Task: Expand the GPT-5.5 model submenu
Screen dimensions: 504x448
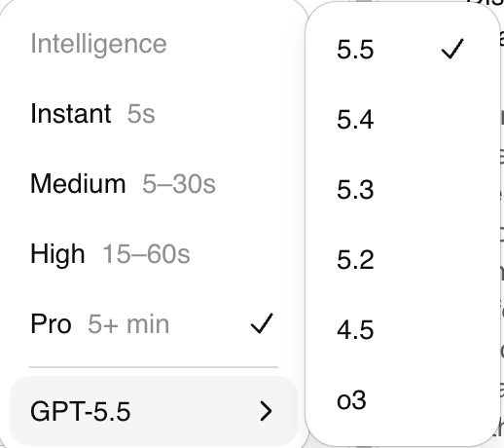Action: pos(154,411)
